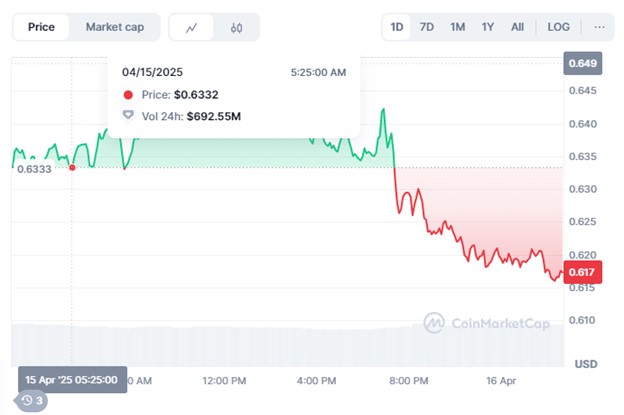Screen dimensions: 624x415
Task: Switch to candlestick chart view
Action: click(x=236, y=27)
